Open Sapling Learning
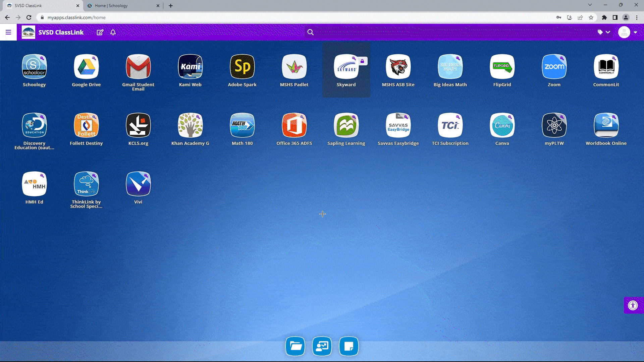 click(x=346, y=125)
